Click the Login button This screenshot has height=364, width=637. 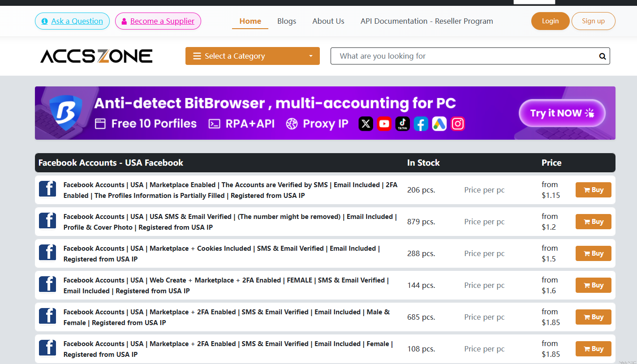pos(550,21)
